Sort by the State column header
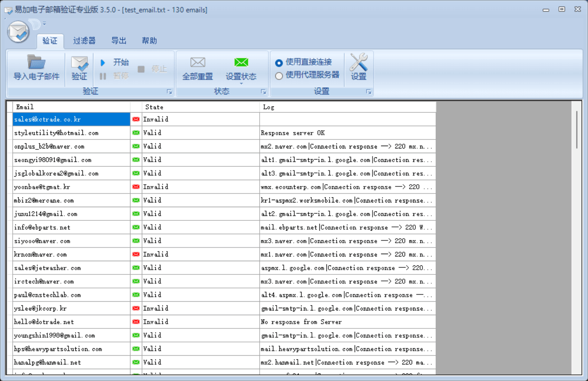The width and height of the screenshot is (588, 381). (x=201, y=107)
